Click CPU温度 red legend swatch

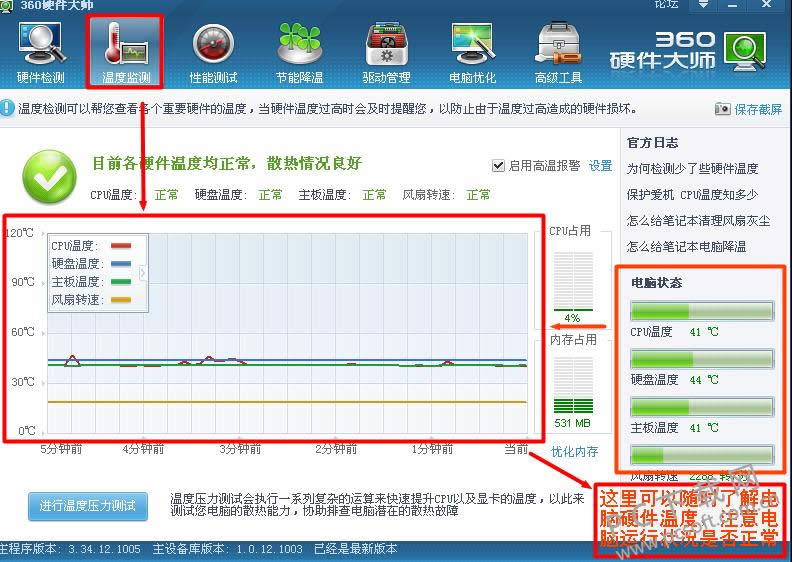point(121,246)
